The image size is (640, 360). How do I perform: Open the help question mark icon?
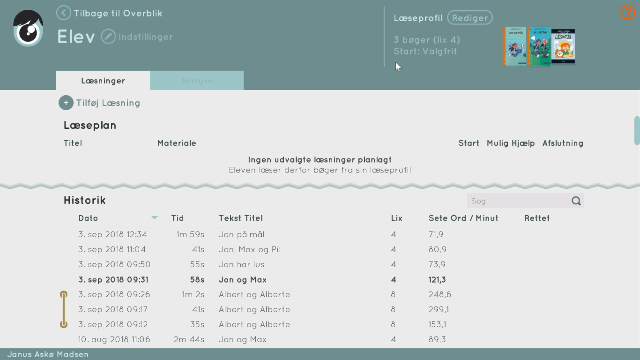(x=628, y=12)
